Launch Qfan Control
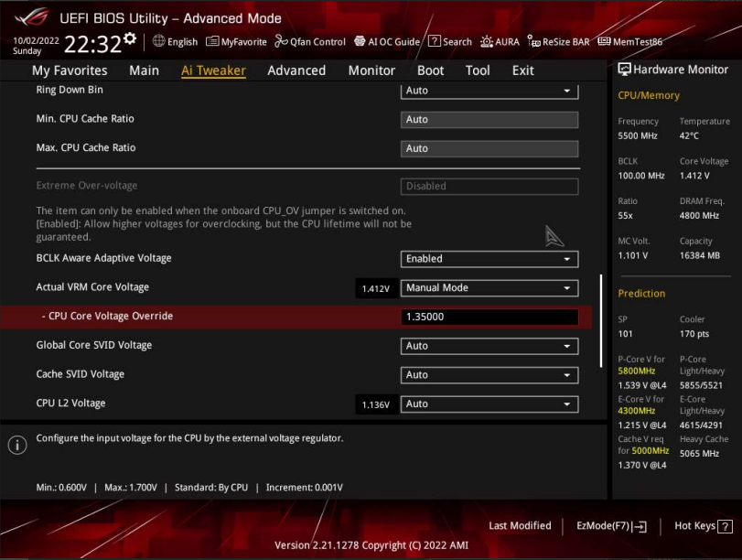 point(310,42)
